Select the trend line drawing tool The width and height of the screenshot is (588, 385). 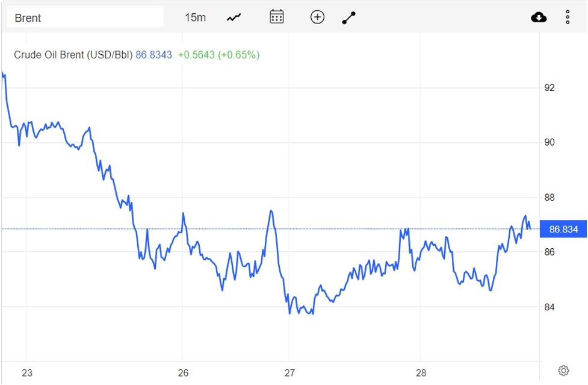click(349, 17)
